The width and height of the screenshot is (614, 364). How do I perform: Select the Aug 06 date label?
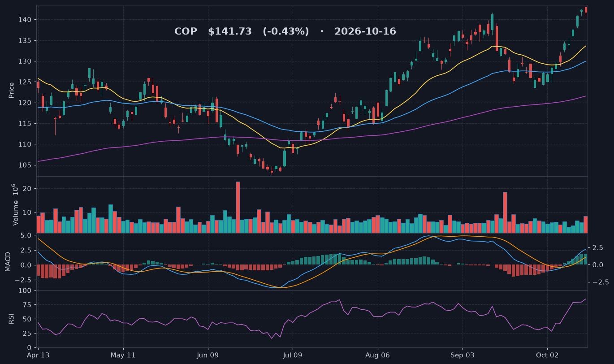(378, 355)
